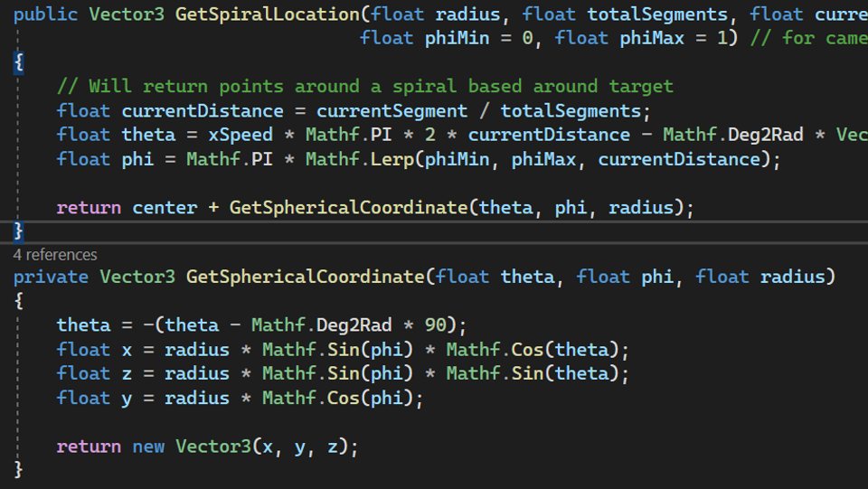The height and width of the screenshot is (489, 868).
Task: Click the '4 references' CodeLens link
Action: coord(55,255)
